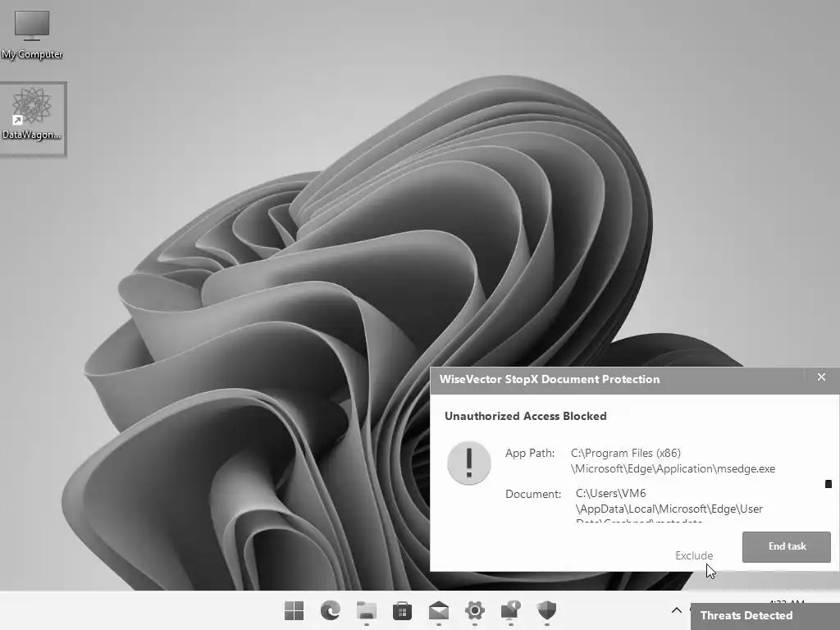Click the Unauthorized Access Blocked heading
Image resolution: width=840 pixels, height=630 pixels.
526,416
